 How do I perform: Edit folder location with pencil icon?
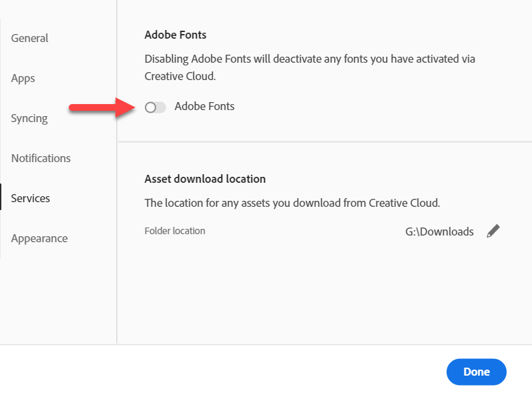[493, 231]
